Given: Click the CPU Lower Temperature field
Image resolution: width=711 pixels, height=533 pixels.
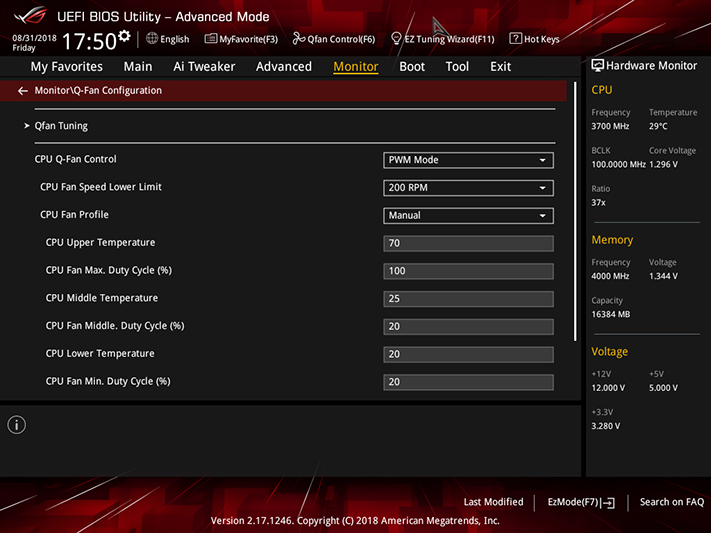Looking at the screenshot, I should (468, 354).
